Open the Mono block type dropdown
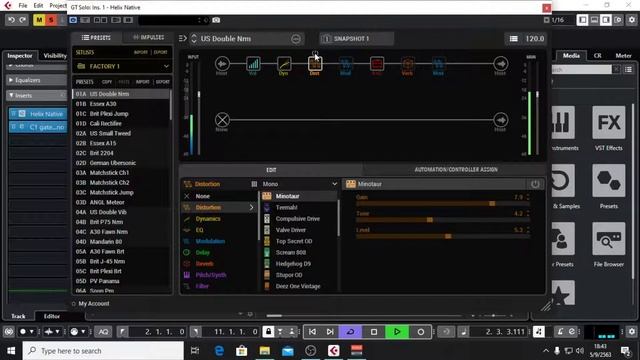 300,184
